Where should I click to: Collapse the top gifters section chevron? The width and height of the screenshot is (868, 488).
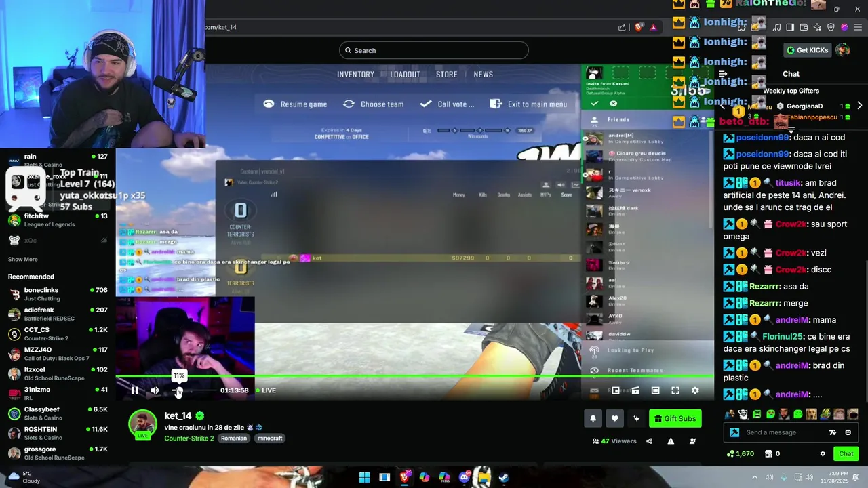pyautogui.click(x=791, y=129)
